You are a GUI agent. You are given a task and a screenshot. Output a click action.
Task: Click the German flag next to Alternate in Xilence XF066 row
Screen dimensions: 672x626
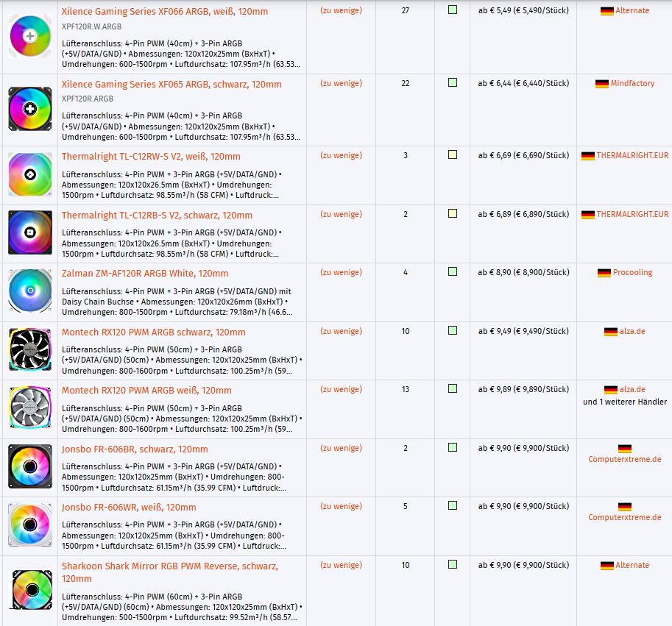[x=606, y=11]
